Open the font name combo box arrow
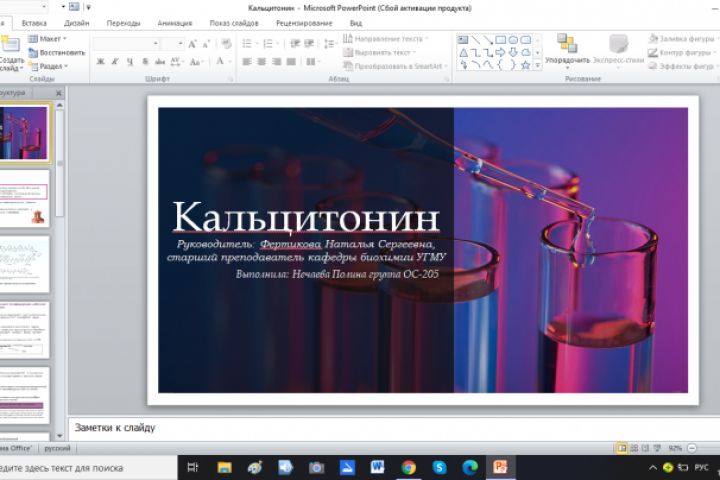This screenshot has width=720, height=480. click(156, 44)
